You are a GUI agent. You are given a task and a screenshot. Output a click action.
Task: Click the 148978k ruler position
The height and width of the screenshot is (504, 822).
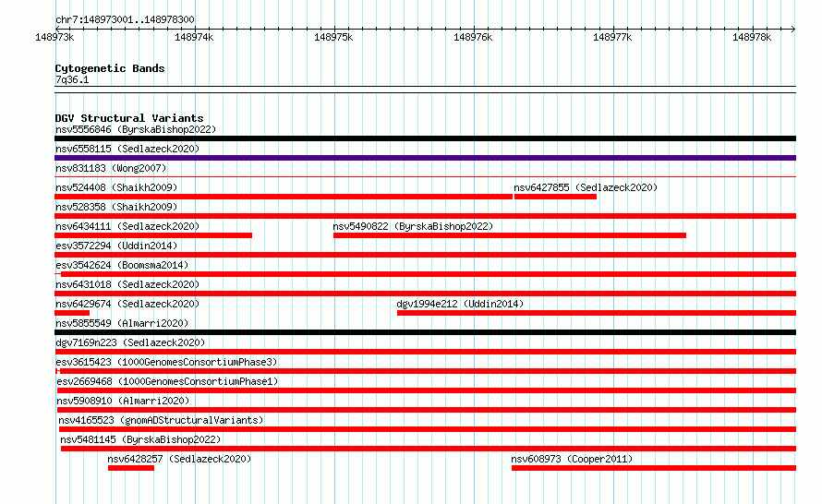point(752,37)
